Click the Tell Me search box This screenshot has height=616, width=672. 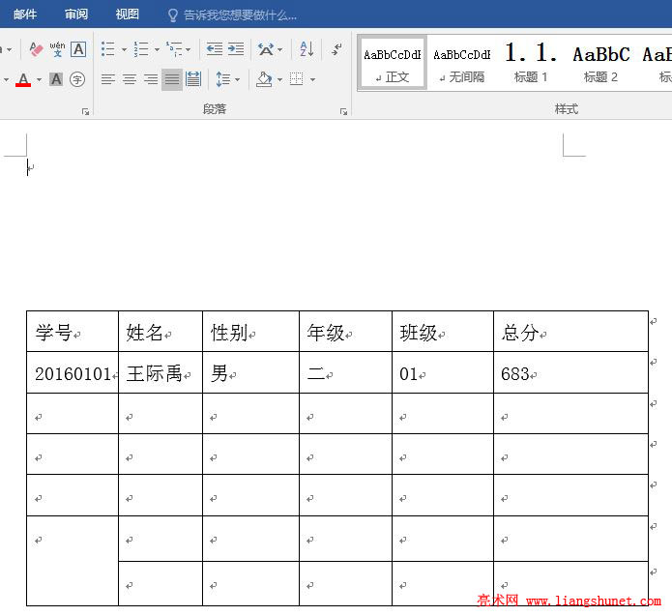(240, 15)
